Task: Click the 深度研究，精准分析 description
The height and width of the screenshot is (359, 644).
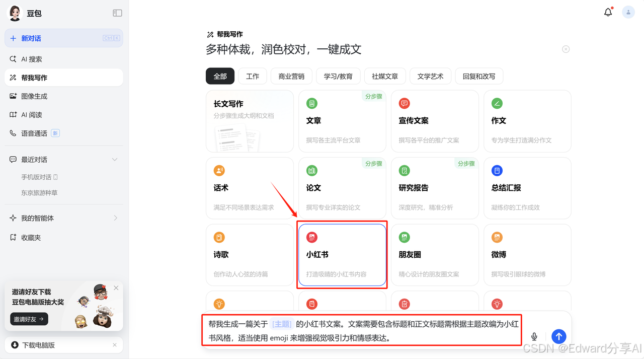Action: [x=426, y=207]
